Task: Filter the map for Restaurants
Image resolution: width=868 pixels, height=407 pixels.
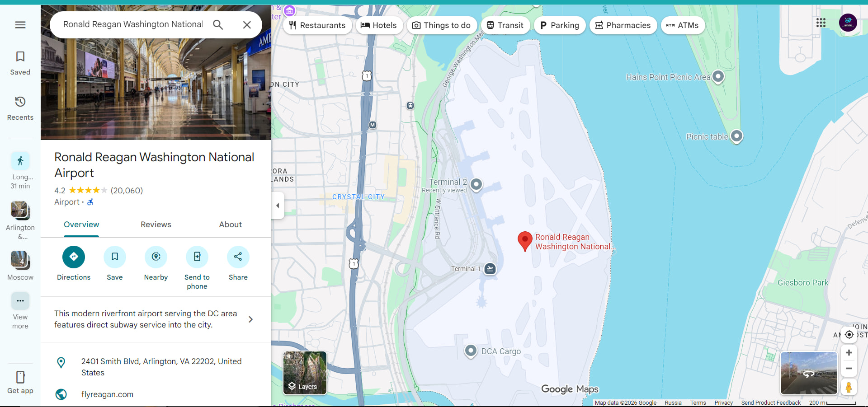Action: [x=318, y=25]
